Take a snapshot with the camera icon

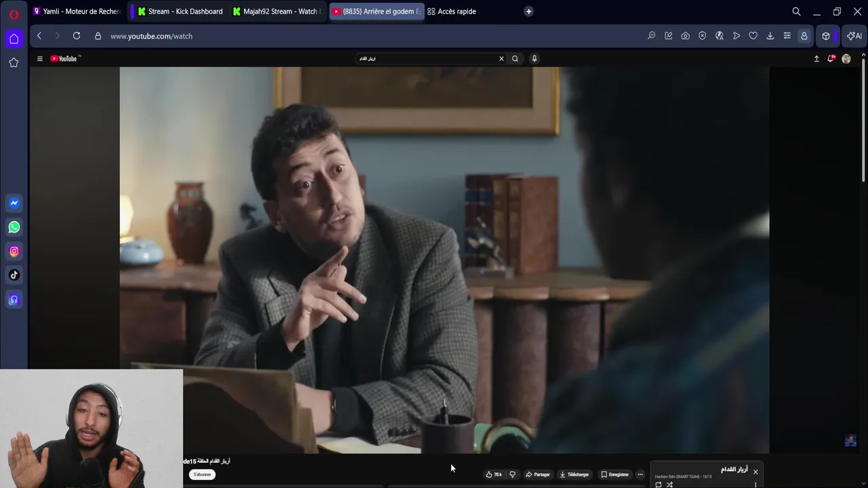(686, 36)
